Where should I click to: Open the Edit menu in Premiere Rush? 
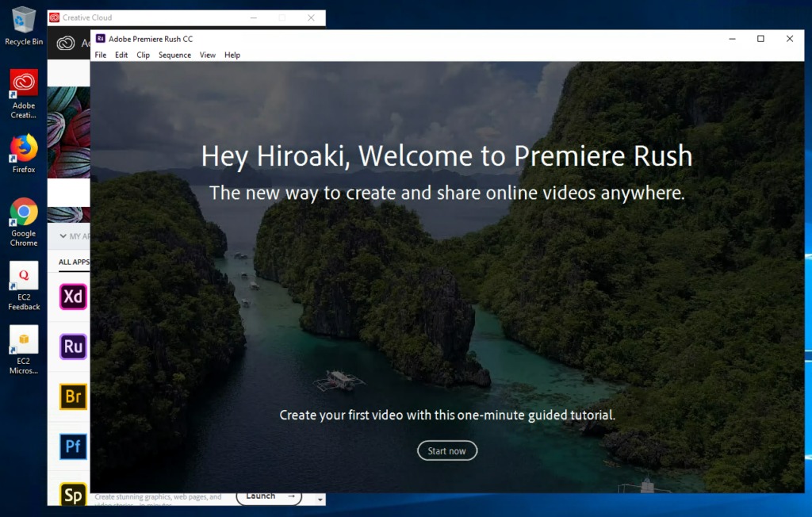(121, 55)
